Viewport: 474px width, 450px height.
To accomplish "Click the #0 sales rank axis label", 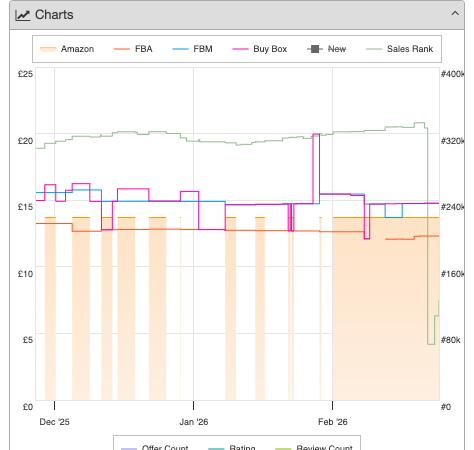I will [446, 407].
